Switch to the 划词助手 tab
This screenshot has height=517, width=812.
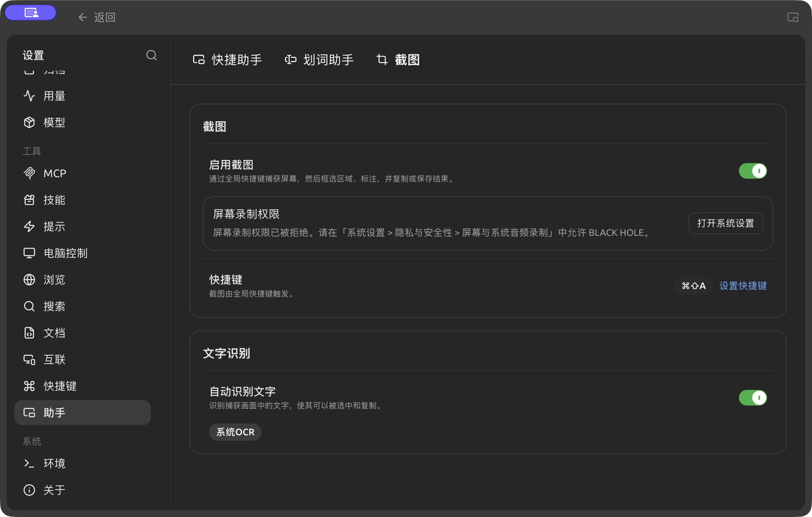[319, 60]
